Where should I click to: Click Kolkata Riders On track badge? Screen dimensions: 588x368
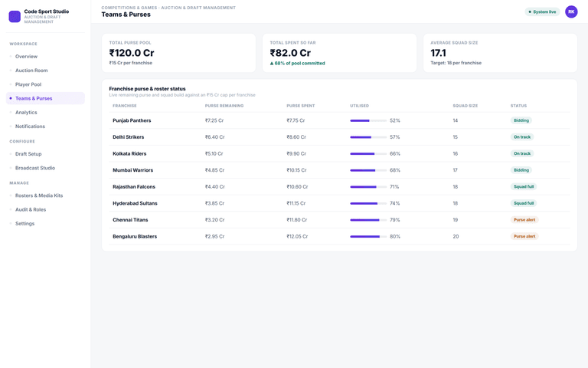click(522, 153)
